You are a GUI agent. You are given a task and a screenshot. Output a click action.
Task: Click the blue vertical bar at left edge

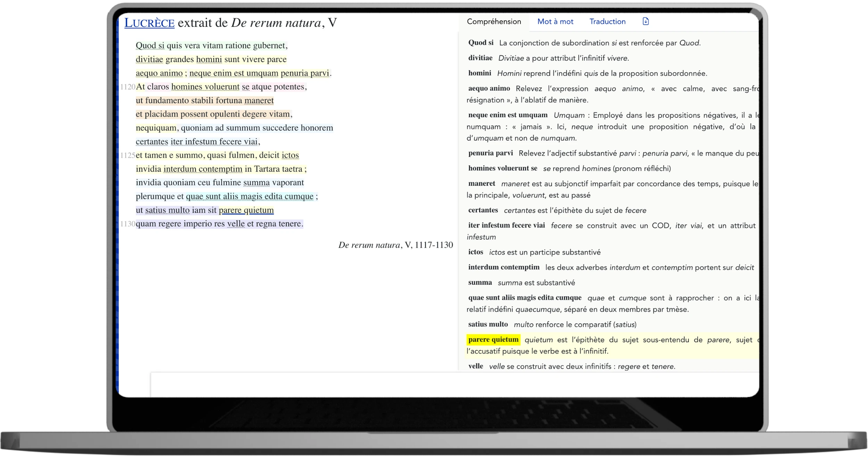(117, 208)
